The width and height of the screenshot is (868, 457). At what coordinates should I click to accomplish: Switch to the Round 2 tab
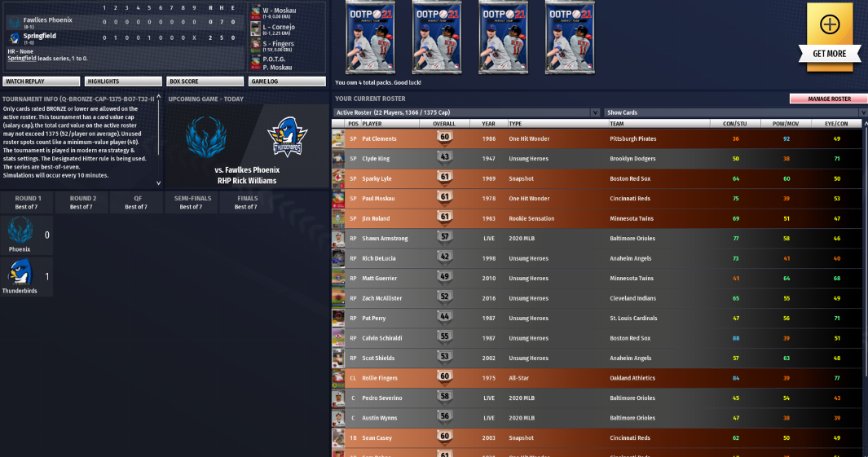click(82, 202)
